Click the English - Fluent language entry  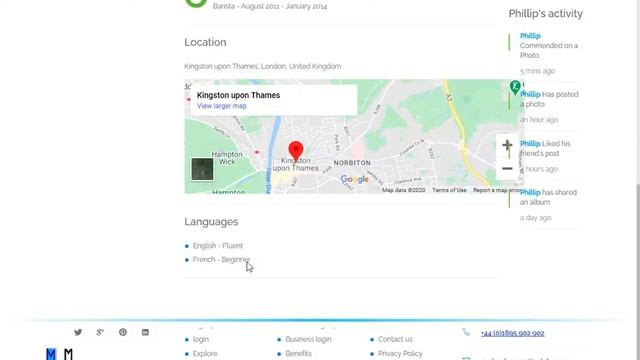[218, 246]
